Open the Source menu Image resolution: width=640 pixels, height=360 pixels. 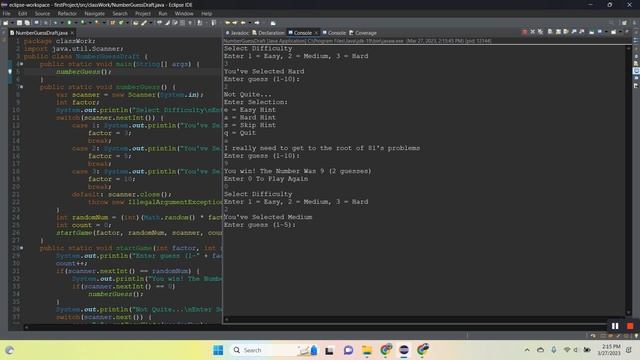[42, 13]
